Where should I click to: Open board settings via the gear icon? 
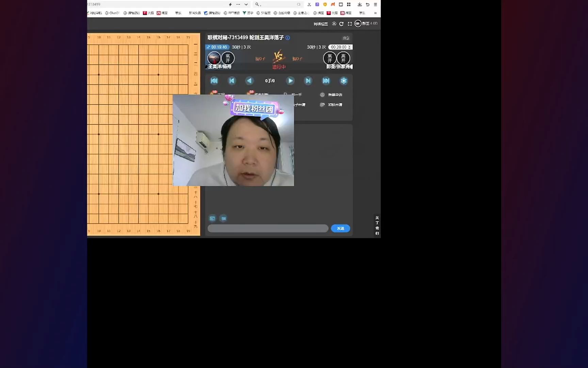click(x=344, y=81)
